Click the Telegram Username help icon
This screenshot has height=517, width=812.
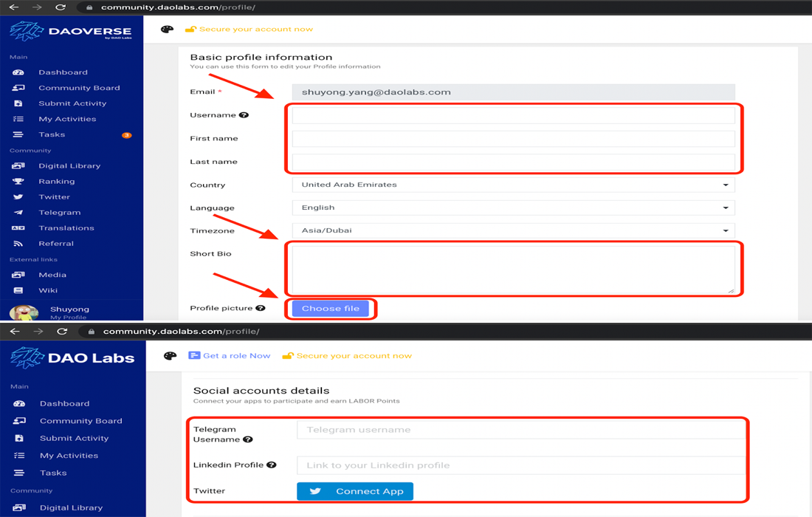click(248, 439)
